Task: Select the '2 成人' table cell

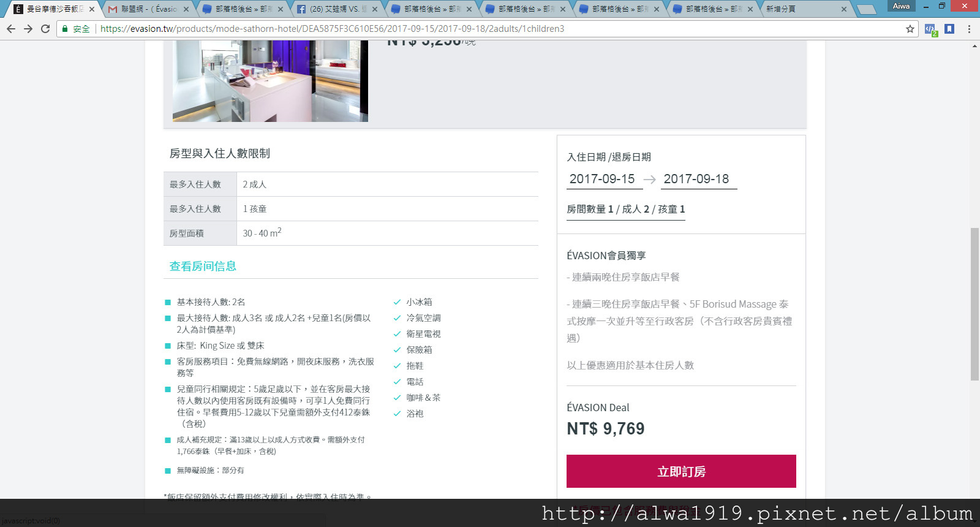Action: click(x=387, y=184)
